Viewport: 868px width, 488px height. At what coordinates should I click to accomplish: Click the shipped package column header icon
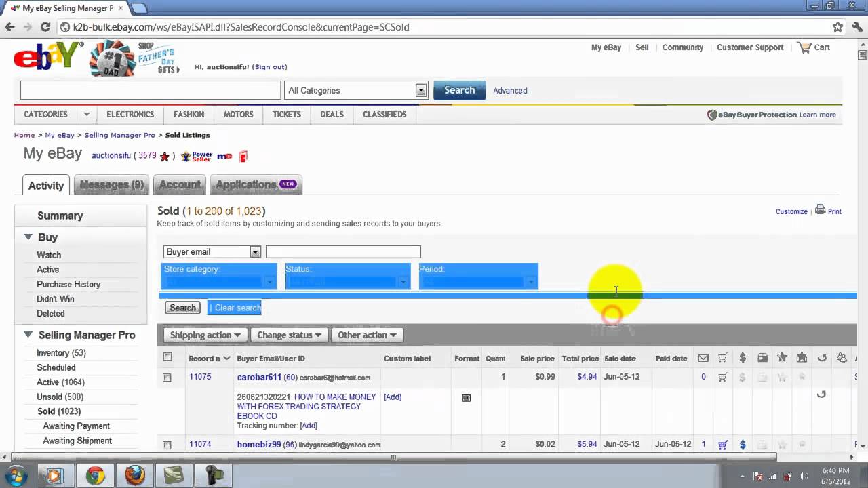point(762,358)
